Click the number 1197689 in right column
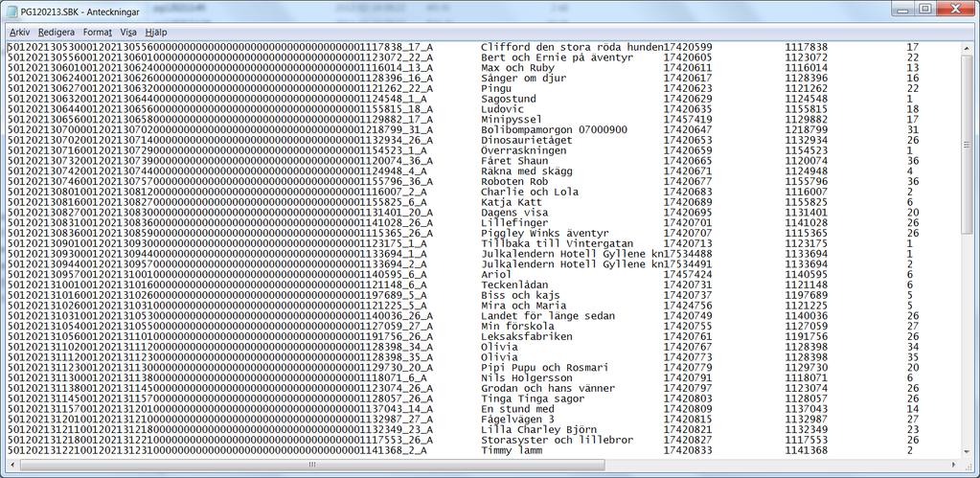The height and width of the screenshot is (478, 980). [x=807, y=295]
